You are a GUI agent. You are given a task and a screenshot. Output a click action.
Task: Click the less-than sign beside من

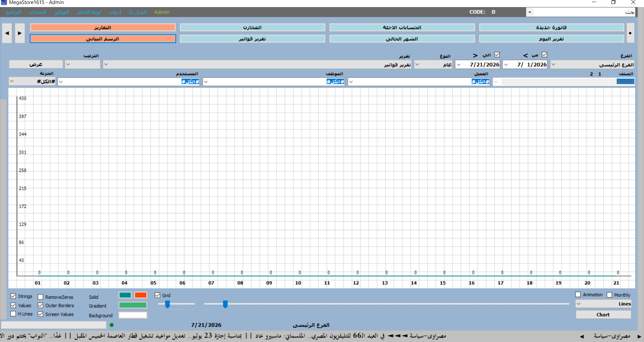click(x=526, y=55)
